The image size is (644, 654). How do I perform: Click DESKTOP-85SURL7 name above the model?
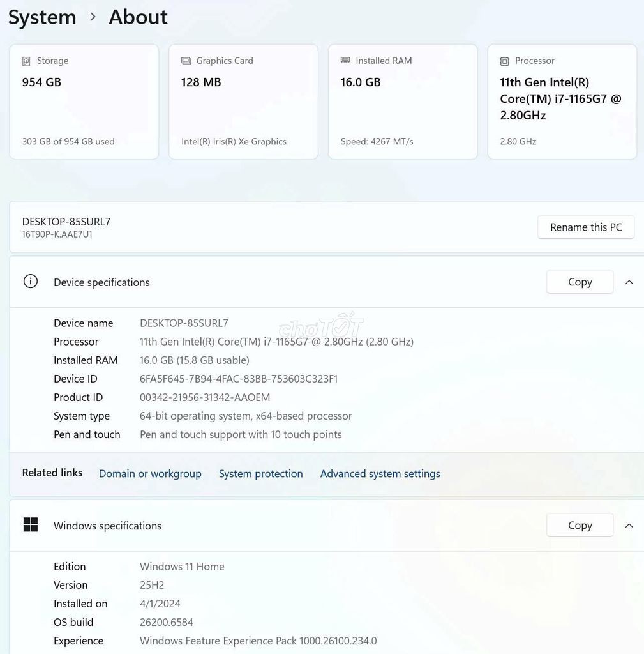tap(66, 222)
